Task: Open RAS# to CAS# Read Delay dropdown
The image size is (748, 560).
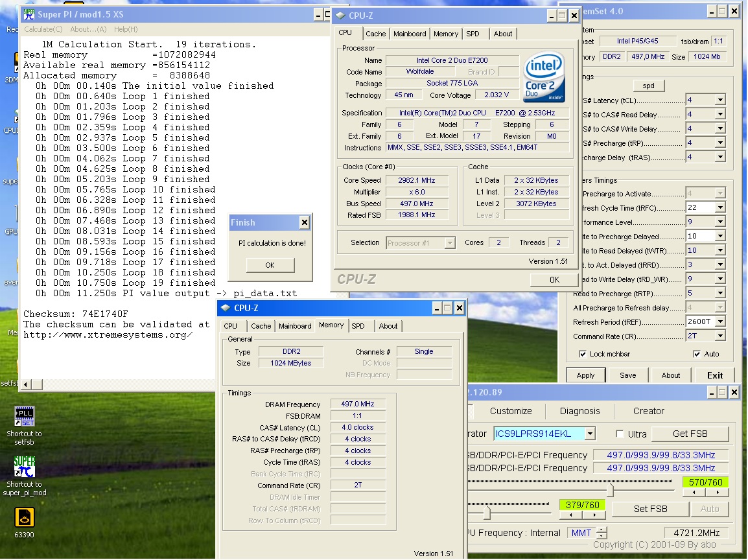Action: [x=720, y=115]
